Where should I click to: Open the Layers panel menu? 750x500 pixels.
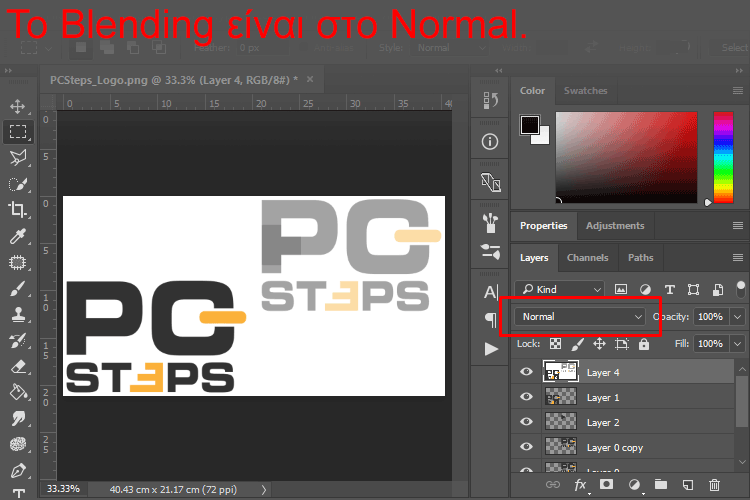[x=738, y=258]
